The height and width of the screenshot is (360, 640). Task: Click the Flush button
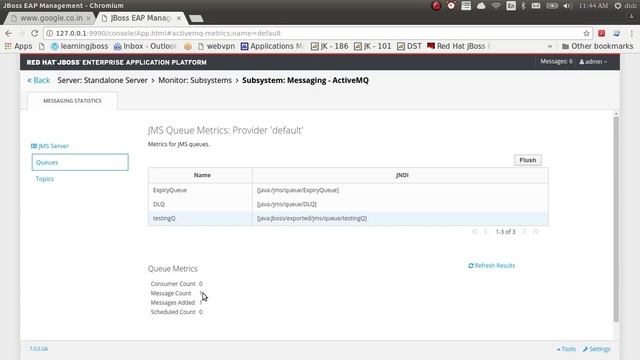(528, 160)
